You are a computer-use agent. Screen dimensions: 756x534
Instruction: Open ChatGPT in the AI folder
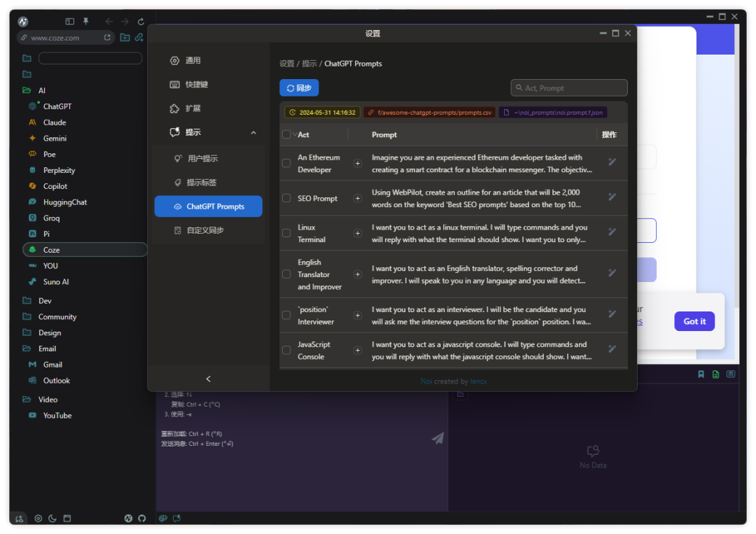pyautogui.click(x=57, y=106)
